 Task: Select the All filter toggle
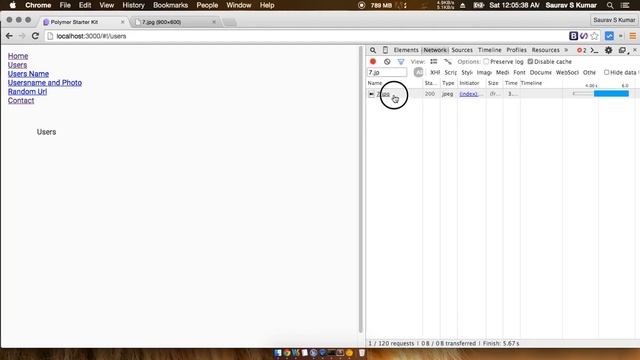point(418,72)
